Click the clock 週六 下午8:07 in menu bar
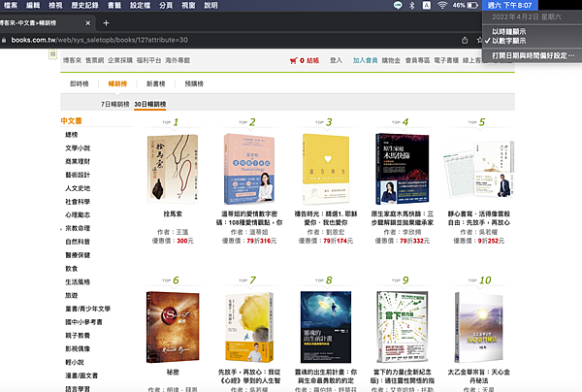This screenshot has height=392, width=582. point(509,5)
